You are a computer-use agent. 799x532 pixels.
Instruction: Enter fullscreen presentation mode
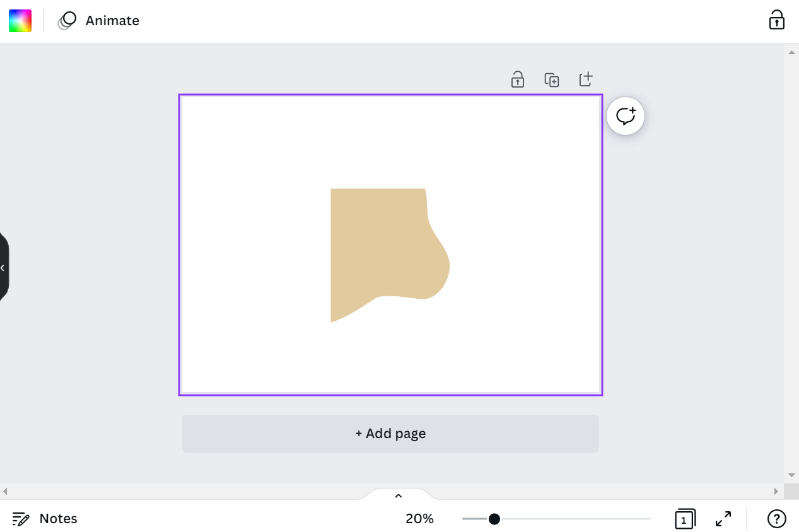point(723,519)
